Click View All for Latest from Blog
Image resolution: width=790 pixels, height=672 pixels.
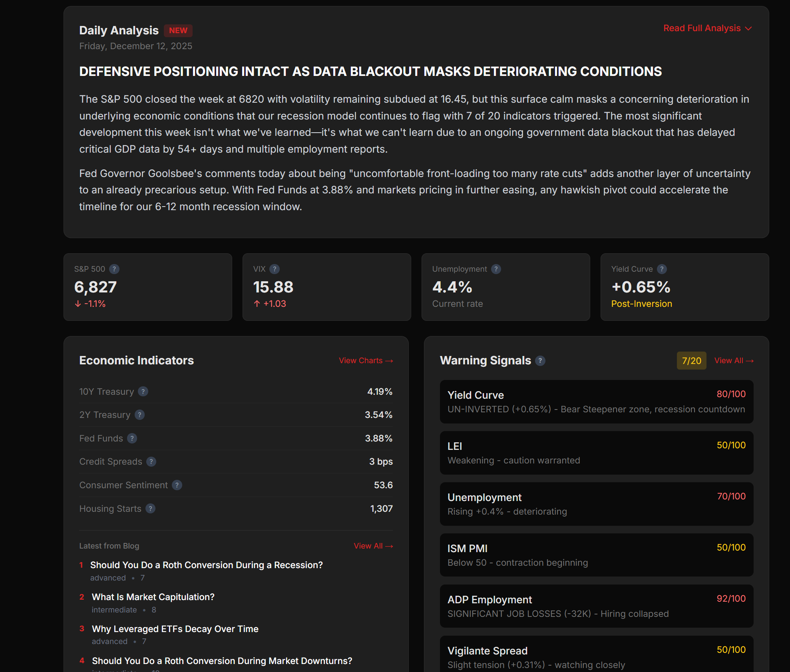click(x=373, y=546)
